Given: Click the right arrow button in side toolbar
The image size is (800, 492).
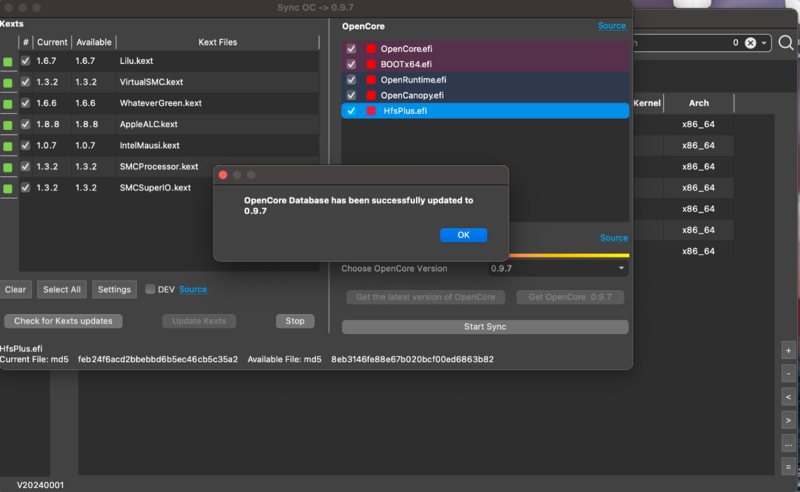Looking at the screenshot, I should click(x=788, y=421).
